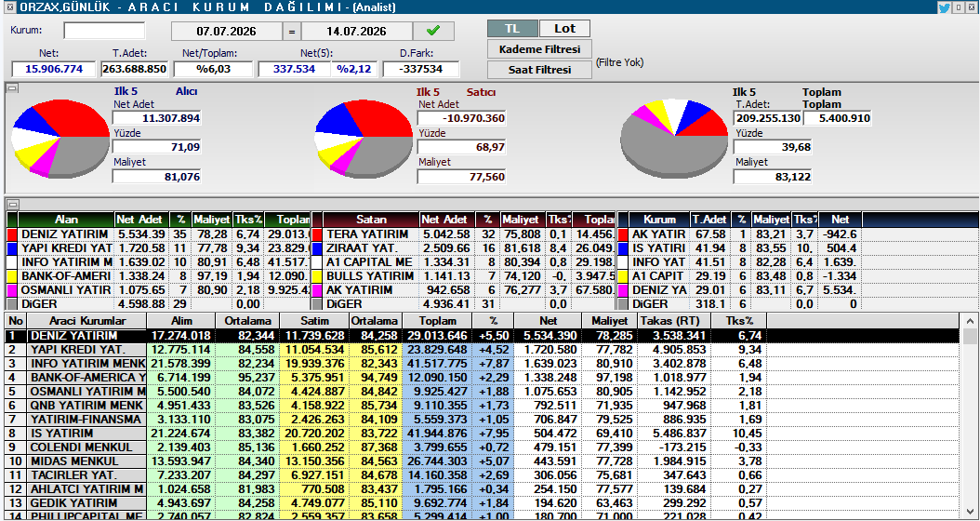The image size is (980, 521).
Task: Sort by the Satan column header
Action: coord(371,220)
